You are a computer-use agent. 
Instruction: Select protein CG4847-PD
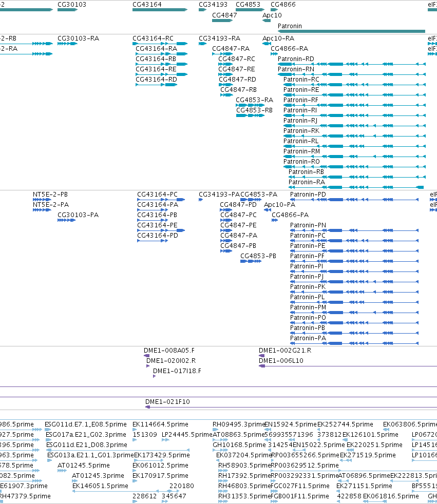pos(238,205)
